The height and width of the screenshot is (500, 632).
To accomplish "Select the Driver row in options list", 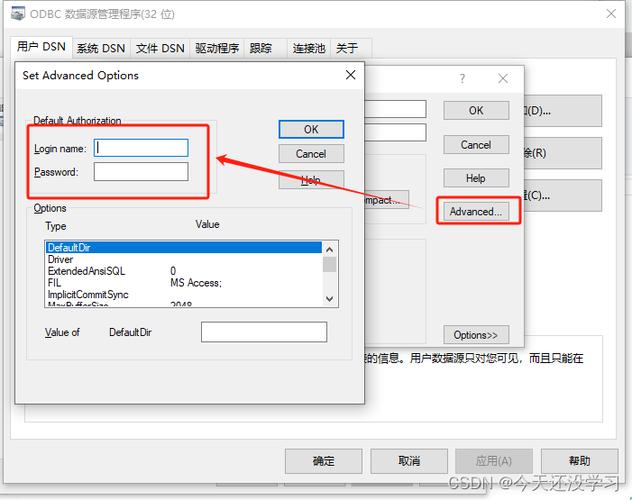I will click(x=184, y=259).
